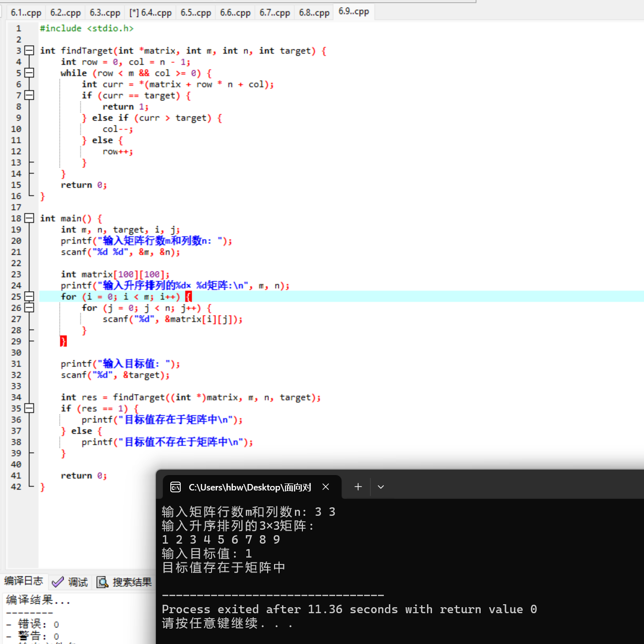Switch to the 6.5..cpp file tab
Screen dimensions: 644x644
click(196, 12)
